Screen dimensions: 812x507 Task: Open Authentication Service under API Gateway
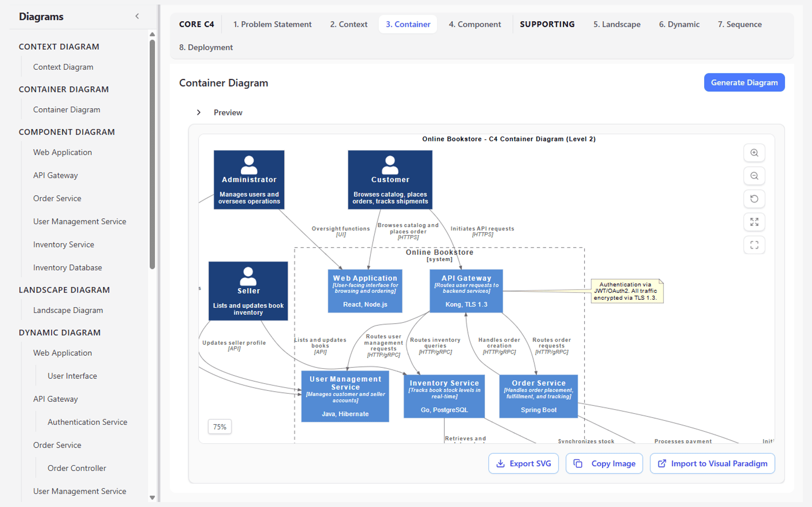click(87, 422)
